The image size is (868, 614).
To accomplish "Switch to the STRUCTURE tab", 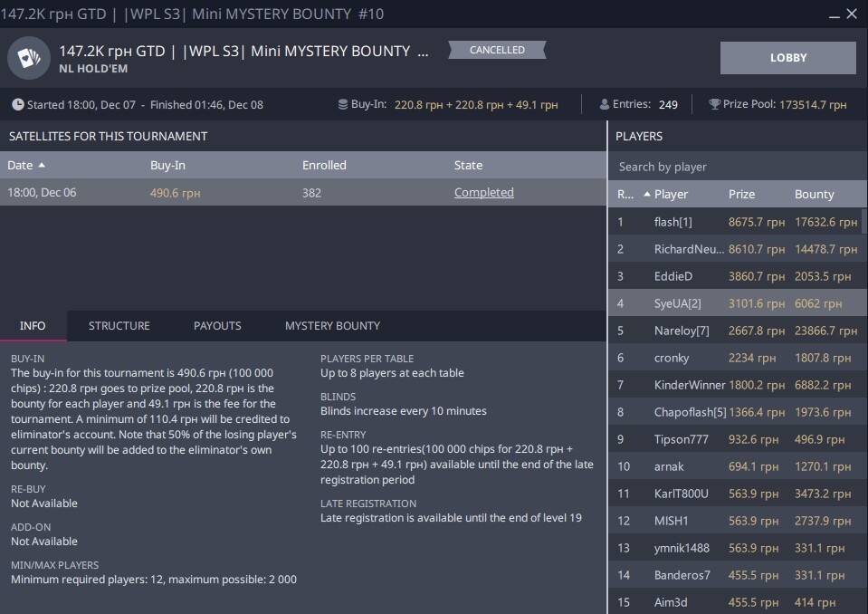I will [119, 326].
